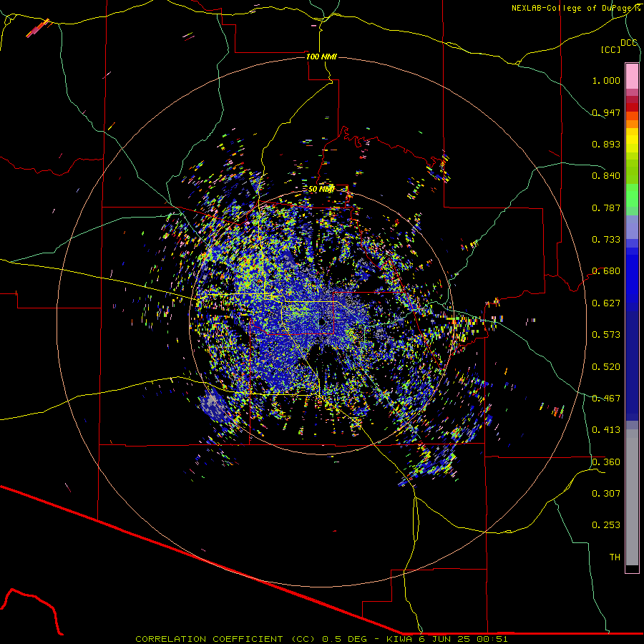The width and height of the screenshot is (644, 644).
Task: Click the 50 NMI range ring label
Action: [x=321, y=189]
